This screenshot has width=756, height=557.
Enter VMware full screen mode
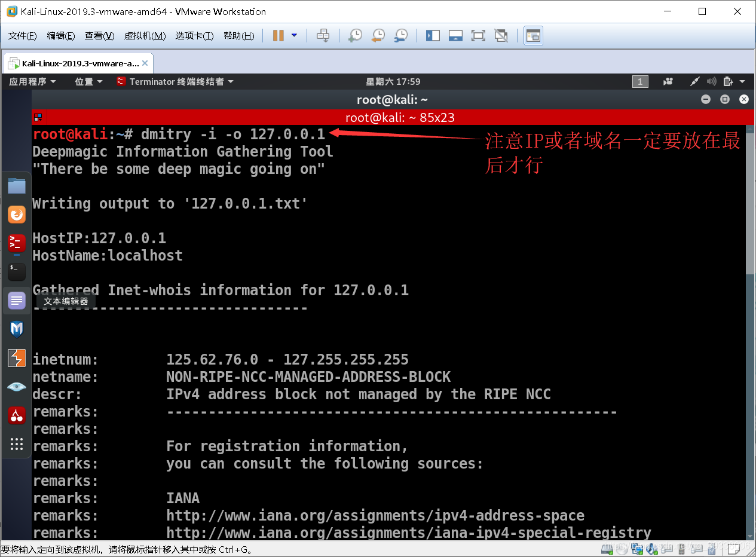pyautogui.click(x=478, y=36)
